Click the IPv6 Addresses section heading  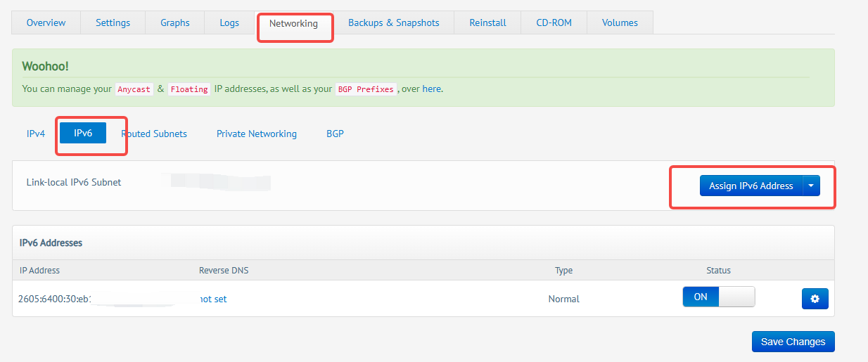click(x=51, y=243)
